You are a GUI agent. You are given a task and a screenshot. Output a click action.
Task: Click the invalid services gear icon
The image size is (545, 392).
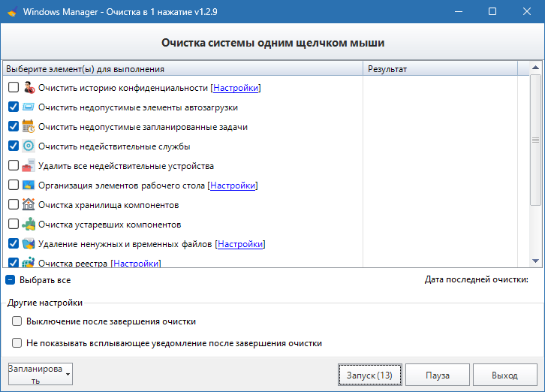[x=29, y=146]
